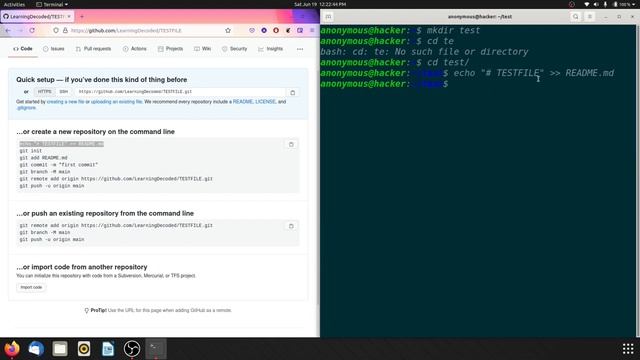Follow the 'uploading an existing file' link
Image resolution: width=640 pixels, height=360 pixels.
coord(117,102)
